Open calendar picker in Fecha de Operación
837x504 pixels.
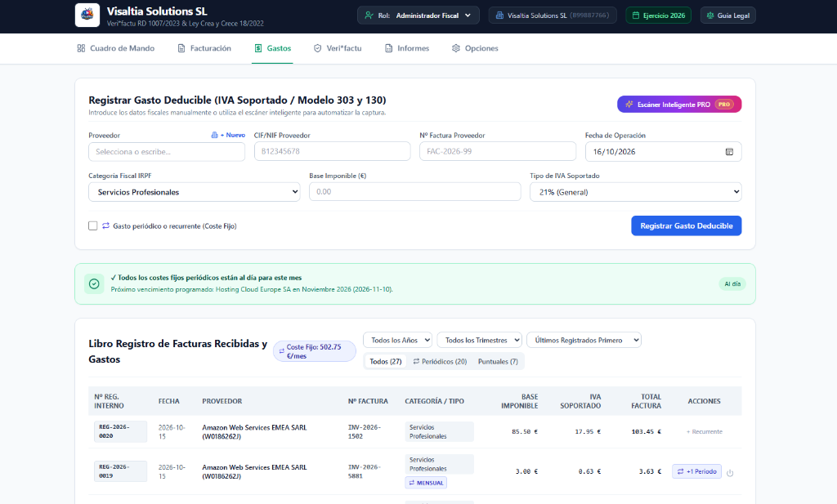729,151
